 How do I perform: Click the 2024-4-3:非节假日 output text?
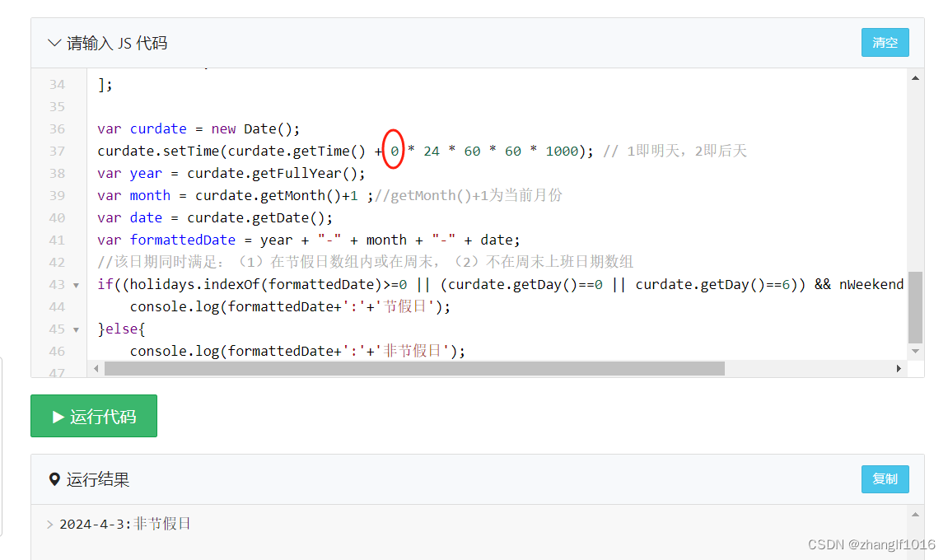[x=124, y=524]
